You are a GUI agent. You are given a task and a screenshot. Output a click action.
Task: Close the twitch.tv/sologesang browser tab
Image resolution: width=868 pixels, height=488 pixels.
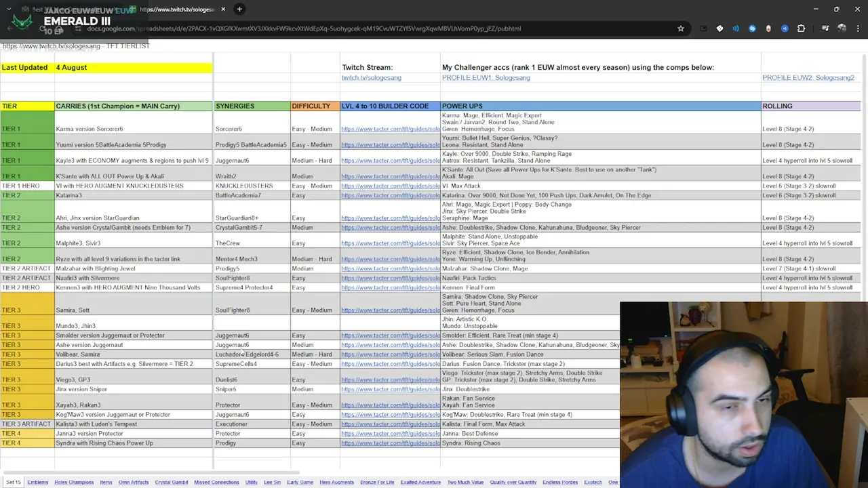223,9
